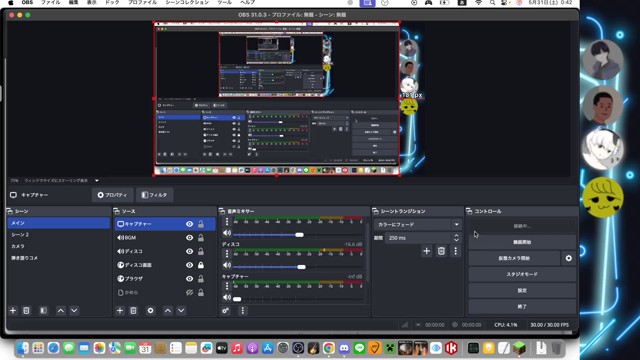Move the scene down with シーン panel down arrow

click(x=74, y=311)
